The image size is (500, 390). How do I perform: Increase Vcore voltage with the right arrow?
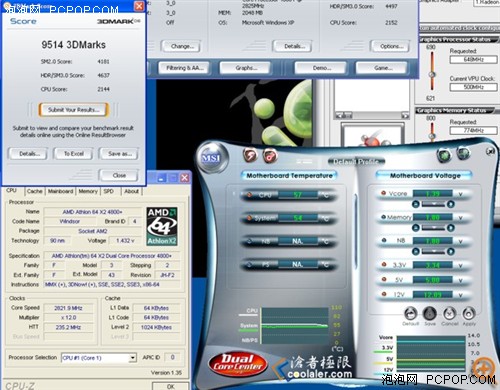(451, 204)
